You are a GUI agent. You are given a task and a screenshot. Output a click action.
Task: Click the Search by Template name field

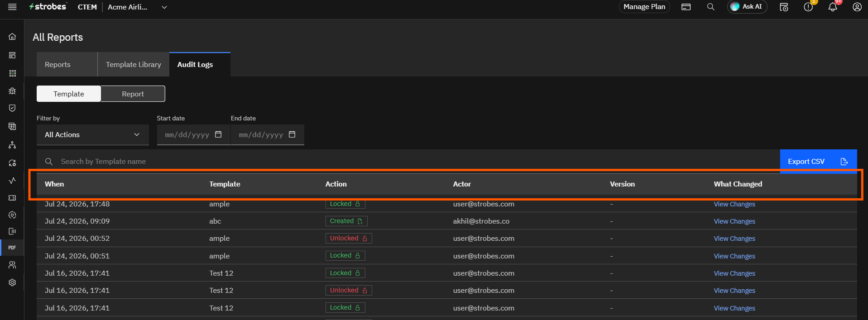coord(408,162)
